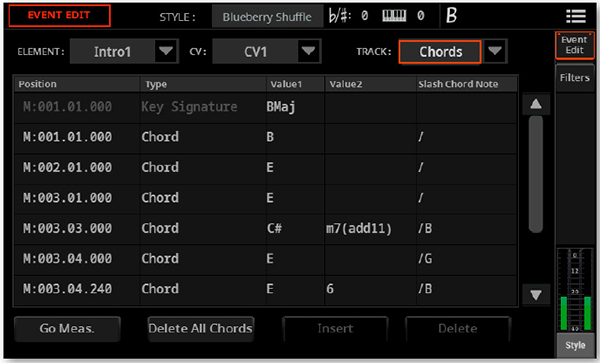This screenshot has width=600, height=363.
Task: Select the Blueberry Shuffle style name
Action: click(x=267, y=17)
